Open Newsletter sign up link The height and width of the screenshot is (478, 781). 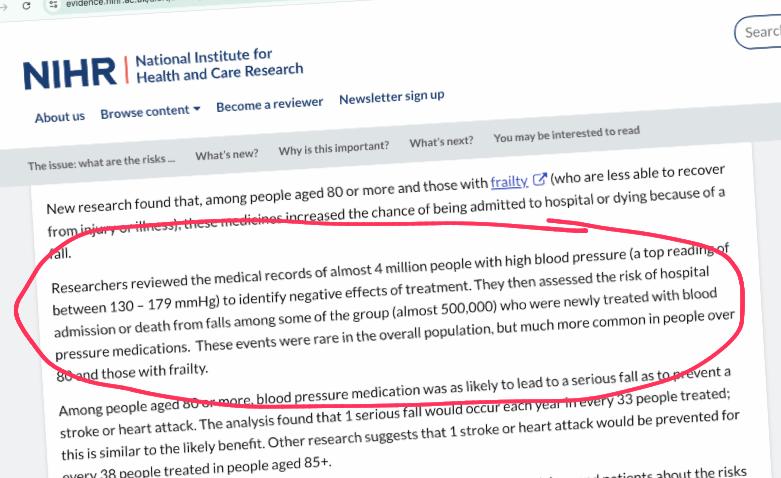click(391, 97)
